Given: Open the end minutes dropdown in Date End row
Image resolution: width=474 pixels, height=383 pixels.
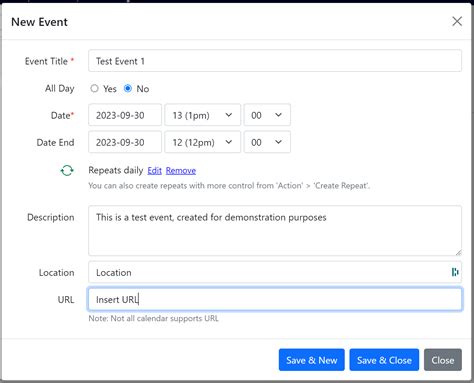Looking at the screenshot, I should coord(267,142).
